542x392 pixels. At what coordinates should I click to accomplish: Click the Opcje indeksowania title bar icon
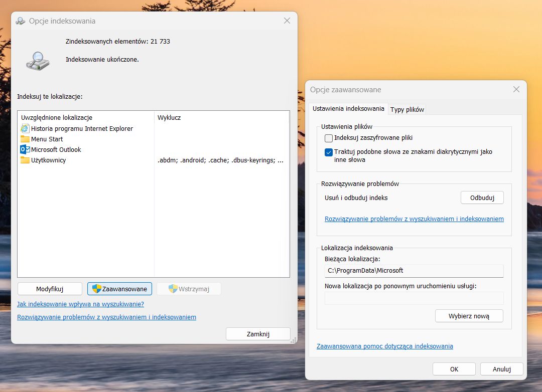[20, 21]
